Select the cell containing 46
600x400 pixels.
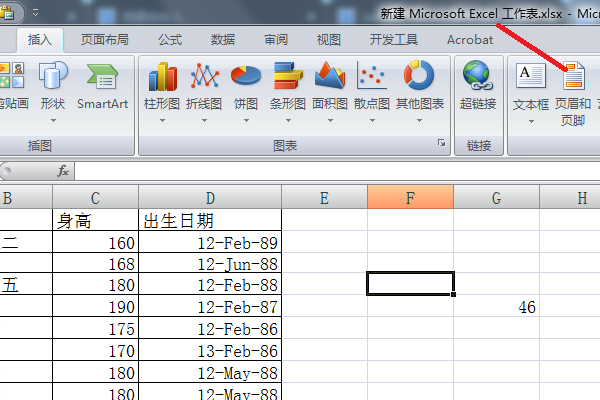pyautogui.click(x=497, y=308)
